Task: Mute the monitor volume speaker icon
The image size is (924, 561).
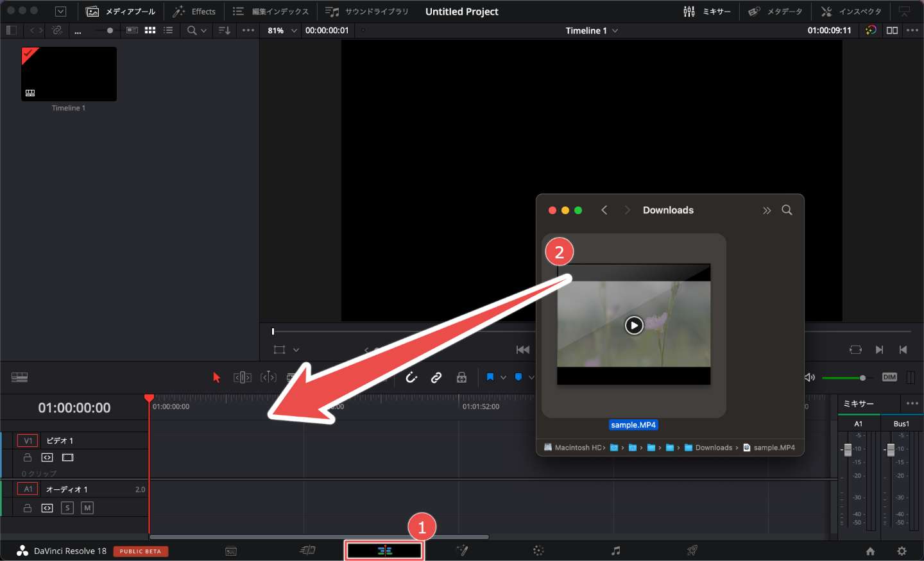Action: [x=810, y=378]
